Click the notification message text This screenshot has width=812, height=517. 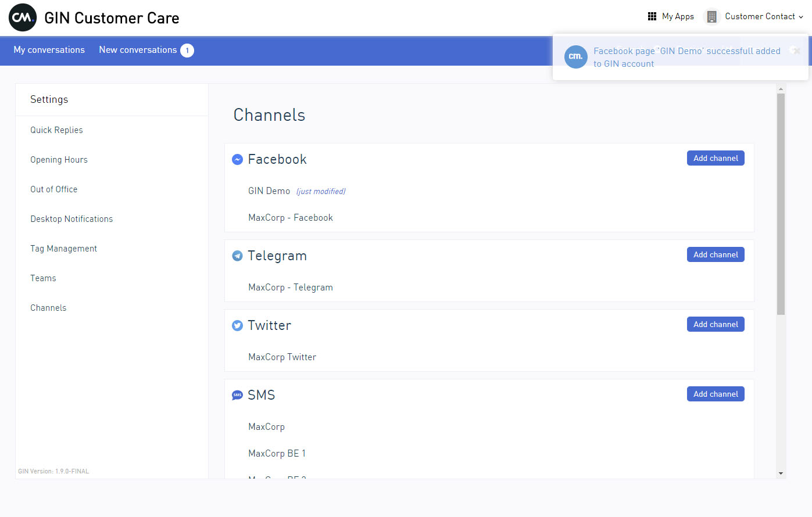coord(687,58)
